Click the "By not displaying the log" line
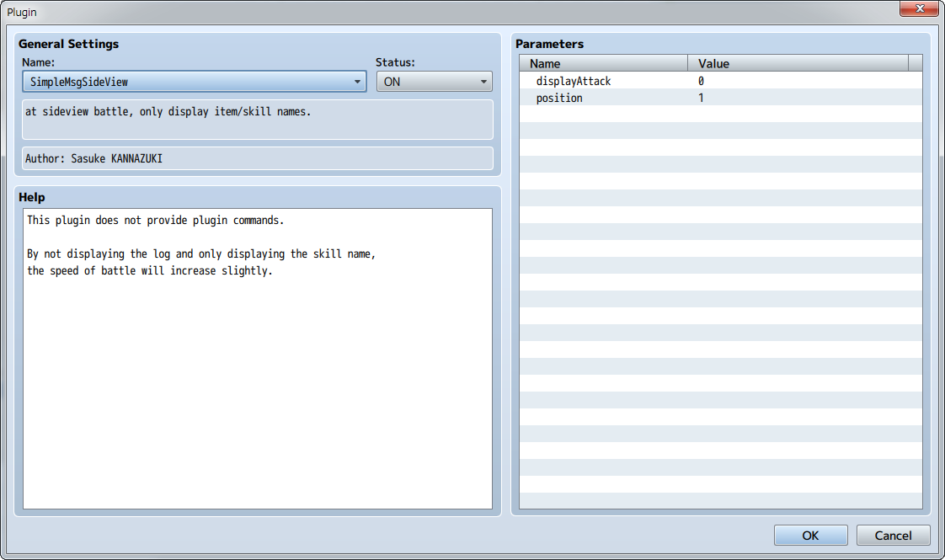 point(201,253)
